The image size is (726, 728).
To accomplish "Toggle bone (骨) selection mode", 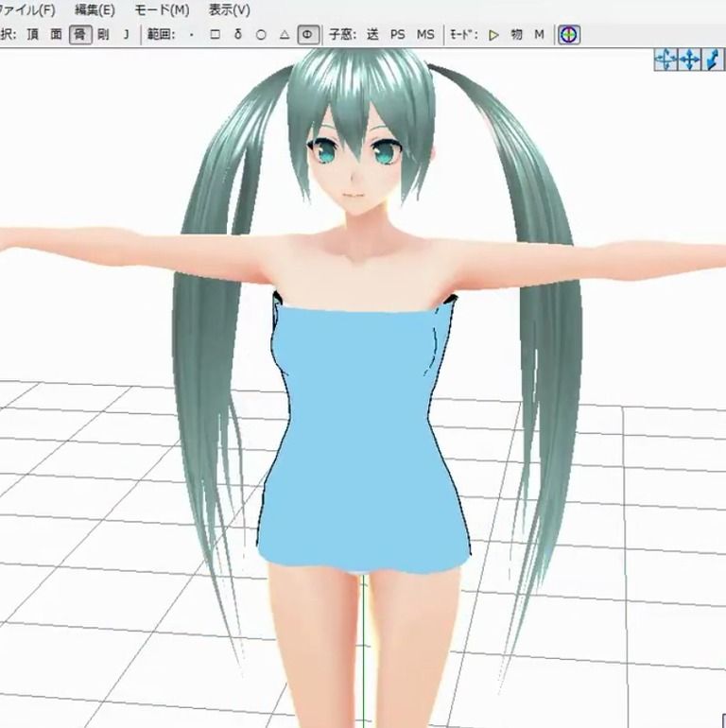I will click(x=80, y=34).
